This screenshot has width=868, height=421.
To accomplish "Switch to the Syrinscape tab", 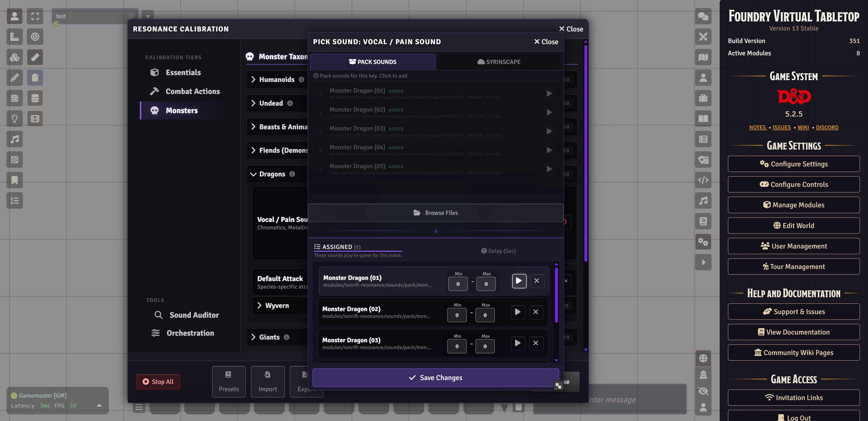I will tap(499, 62).
